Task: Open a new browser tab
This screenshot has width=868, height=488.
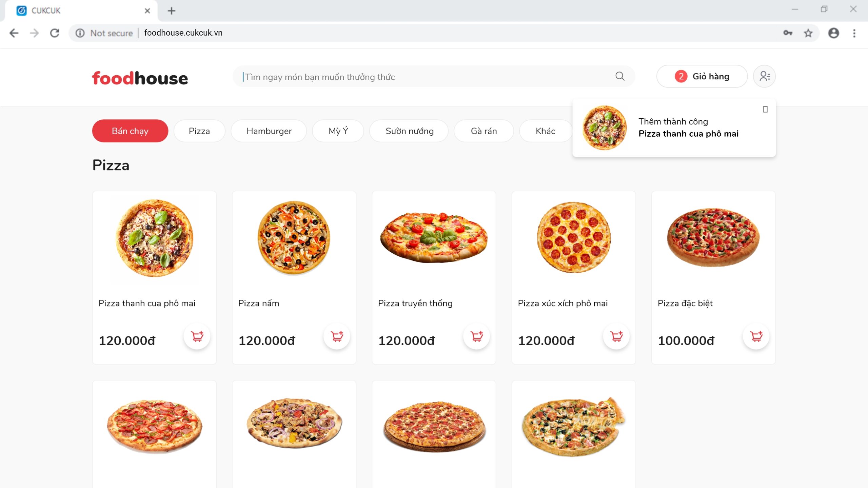Action: coord(172,11)
